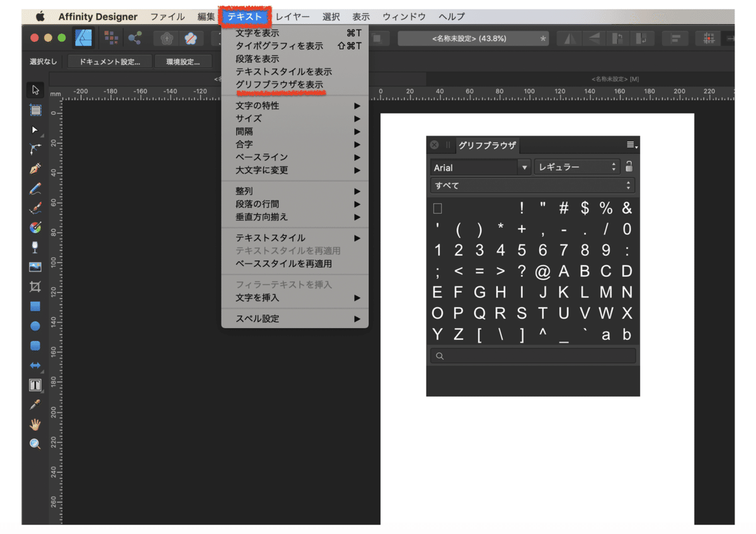Select the Rounded Rectangle tool
The image size is (756, 534).
(x=36, y=345)
